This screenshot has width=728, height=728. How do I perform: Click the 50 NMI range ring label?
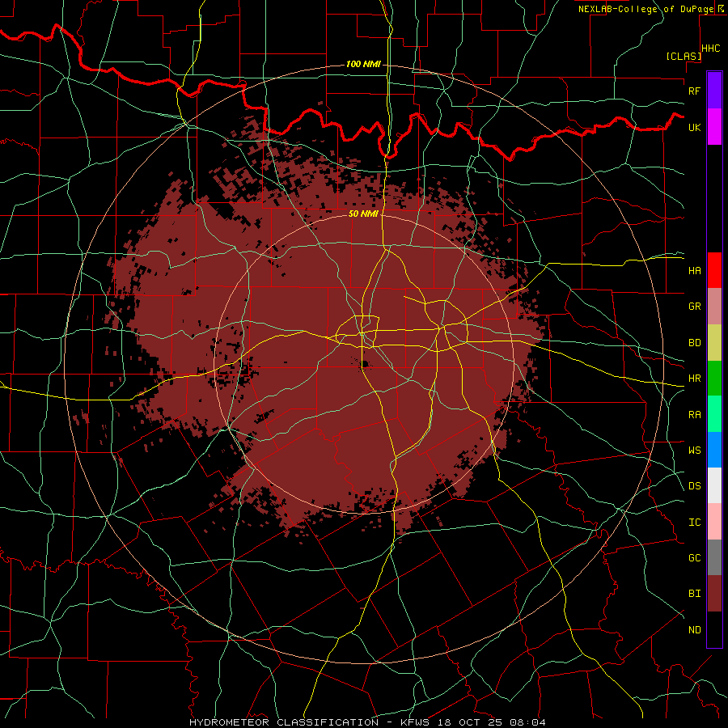[363, 214]
